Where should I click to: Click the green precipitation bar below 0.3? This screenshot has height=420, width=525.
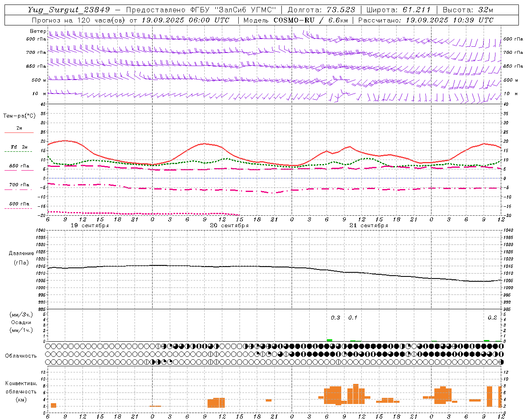click(x=329, y=340)
